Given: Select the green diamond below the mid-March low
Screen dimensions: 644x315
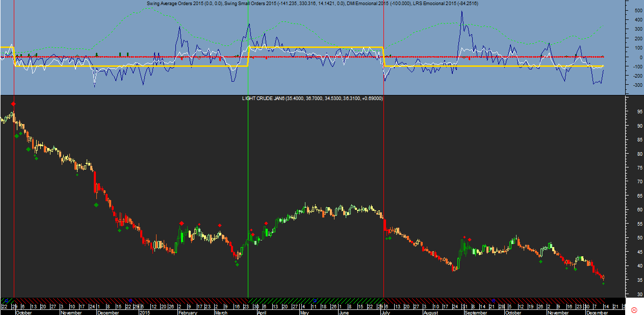Looking at the screenshot, I should 237,264.
